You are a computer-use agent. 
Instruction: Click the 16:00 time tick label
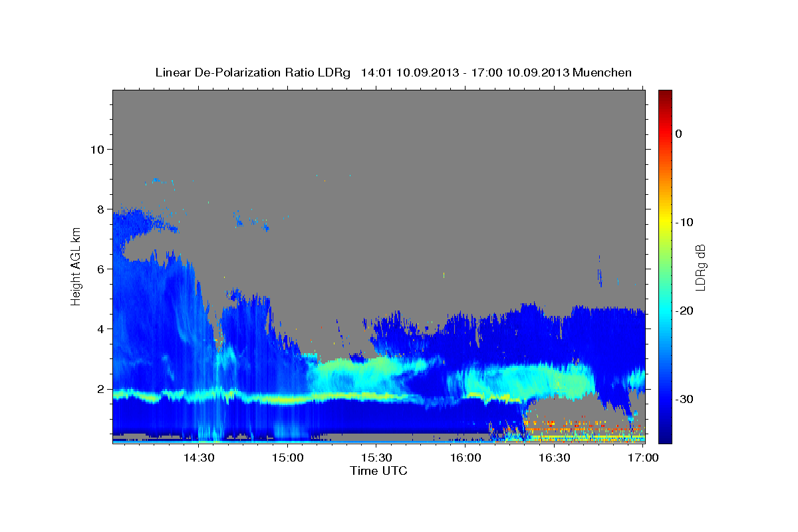pos(465,458)
